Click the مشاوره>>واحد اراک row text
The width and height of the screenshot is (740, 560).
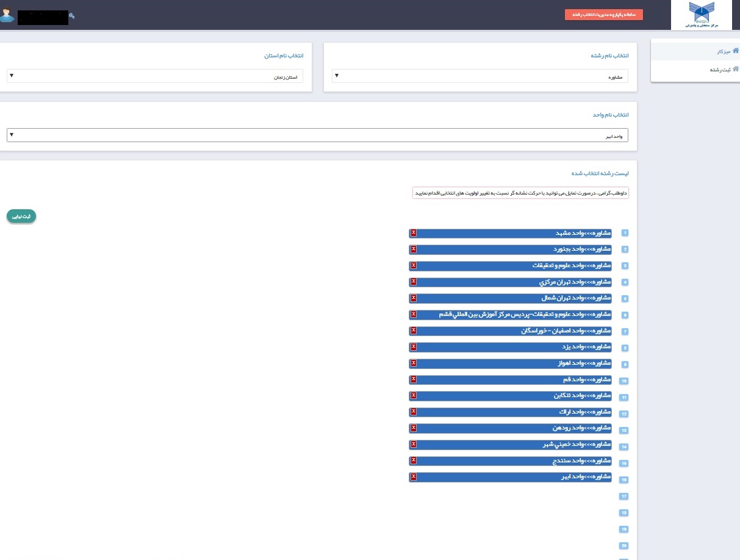tap(586, 412)
